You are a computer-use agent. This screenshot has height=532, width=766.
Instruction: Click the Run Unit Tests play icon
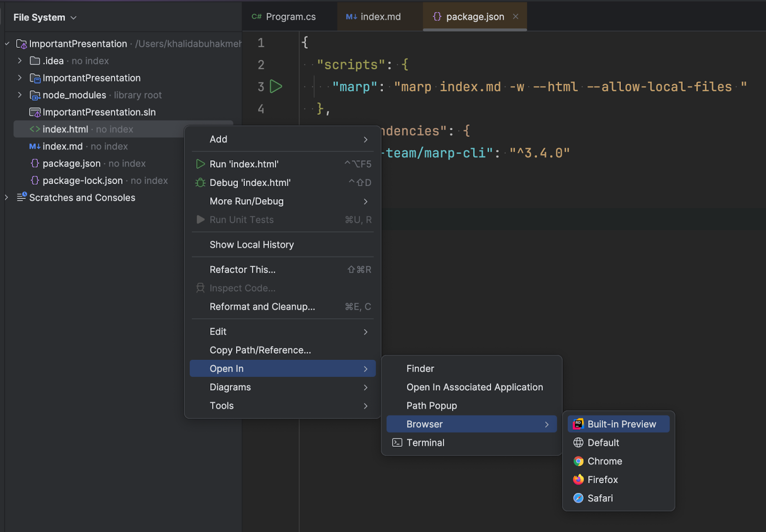point(200,220)
